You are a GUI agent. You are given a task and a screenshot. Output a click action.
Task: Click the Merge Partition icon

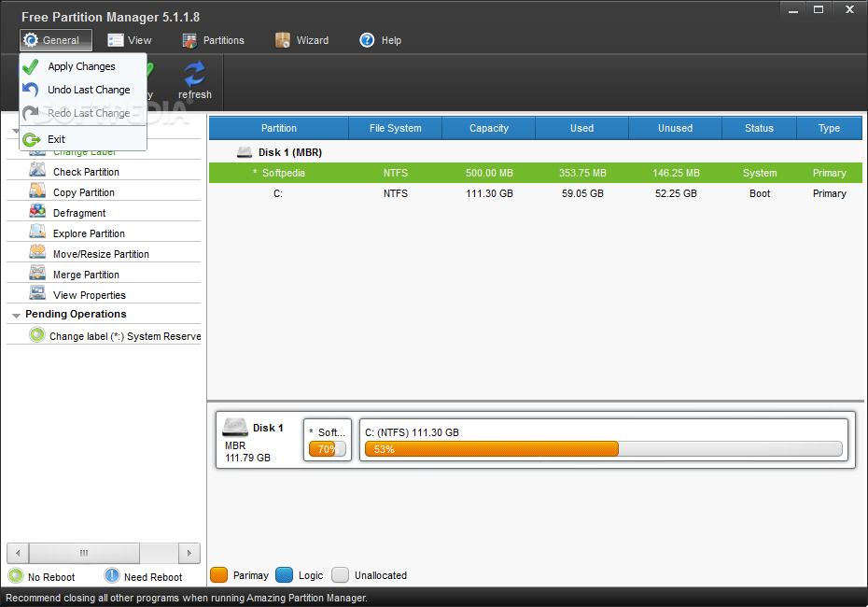coord(37,273)
